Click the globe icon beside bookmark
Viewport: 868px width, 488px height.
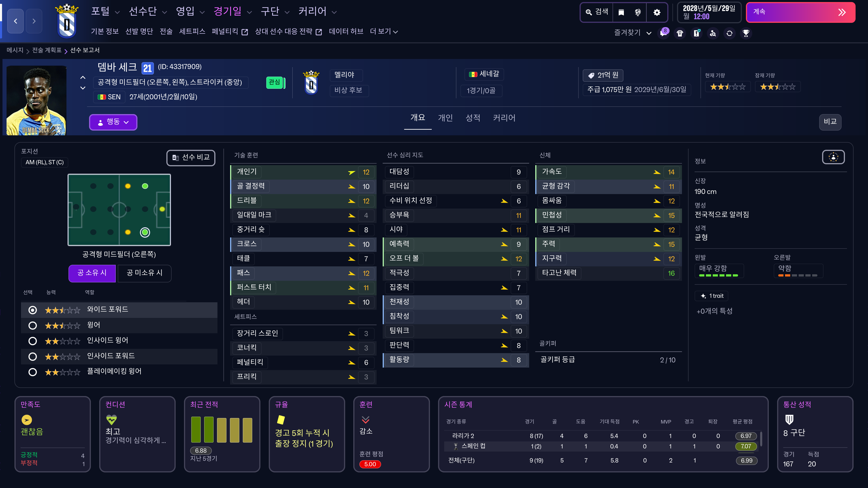tap(637, 12)
